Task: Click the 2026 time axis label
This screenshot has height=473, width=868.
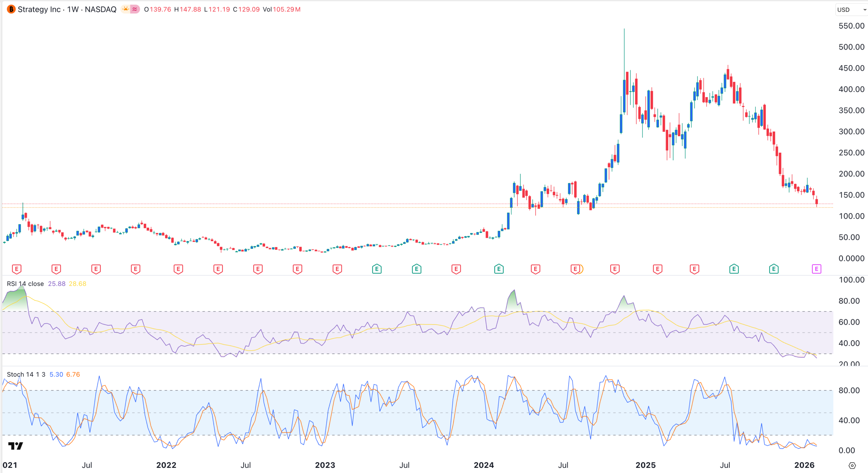Action: (x=804, y=465)
